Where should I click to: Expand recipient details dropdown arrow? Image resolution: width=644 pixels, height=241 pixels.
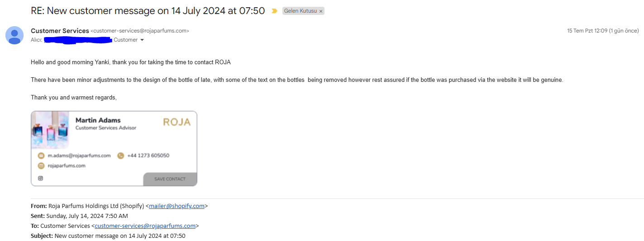pyautogui.click(x=142, y=40)
